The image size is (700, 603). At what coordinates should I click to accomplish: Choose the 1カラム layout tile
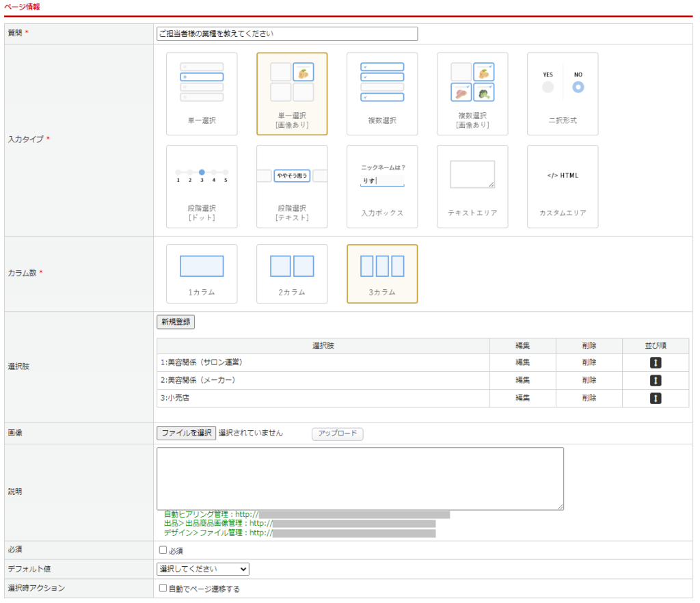[x=202, y=273]
